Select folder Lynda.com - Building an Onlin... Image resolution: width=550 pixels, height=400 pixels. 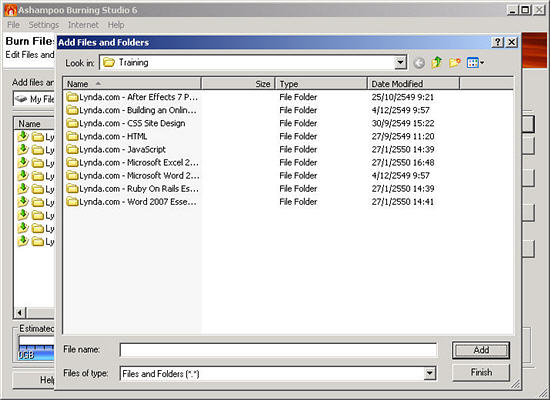[x=132, y=110]
